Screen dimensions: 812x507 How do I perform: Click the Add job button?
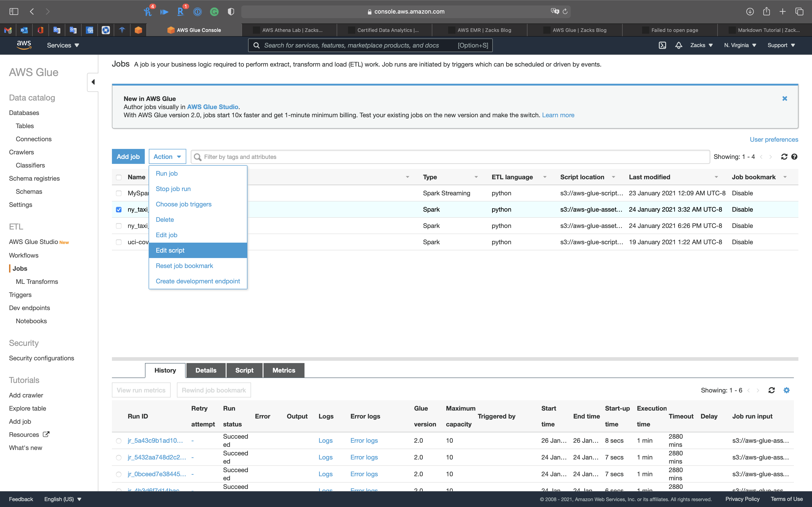128,157
